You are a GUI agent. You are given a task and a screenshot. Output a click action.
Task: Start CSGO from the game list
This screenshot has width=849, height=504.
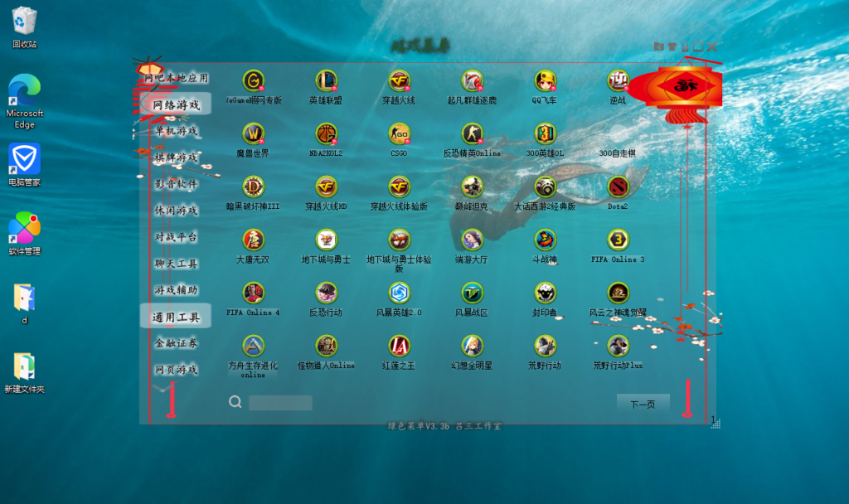pos(399,134)
